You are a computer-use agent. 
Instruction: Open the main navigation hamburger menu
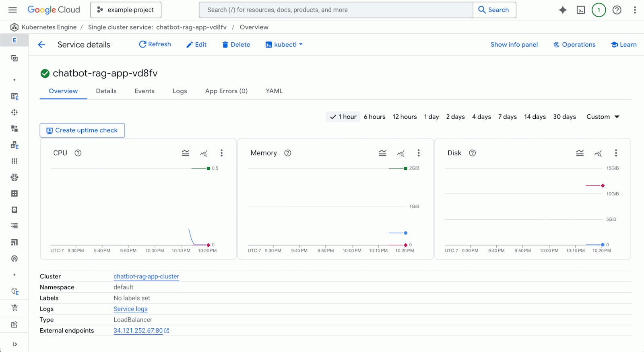(x=12, y=10)
